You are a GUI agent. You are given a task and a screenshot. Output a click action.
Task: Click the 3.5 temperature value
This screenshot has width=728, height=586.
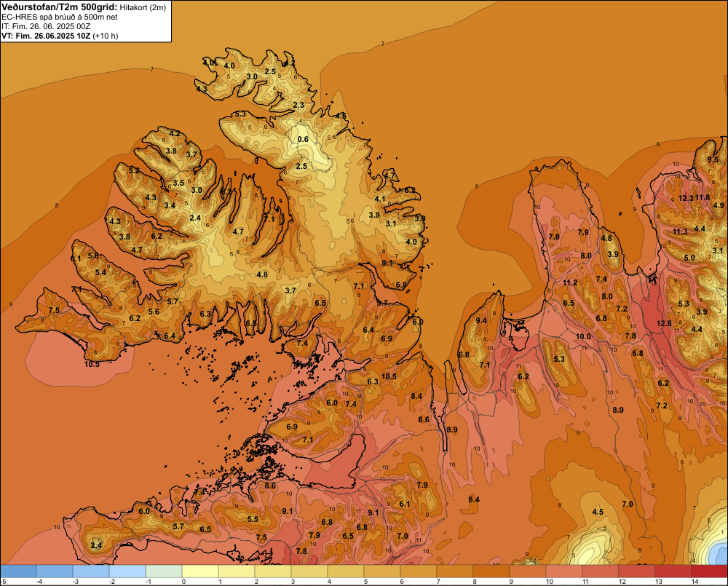click(x=179, y=183)
